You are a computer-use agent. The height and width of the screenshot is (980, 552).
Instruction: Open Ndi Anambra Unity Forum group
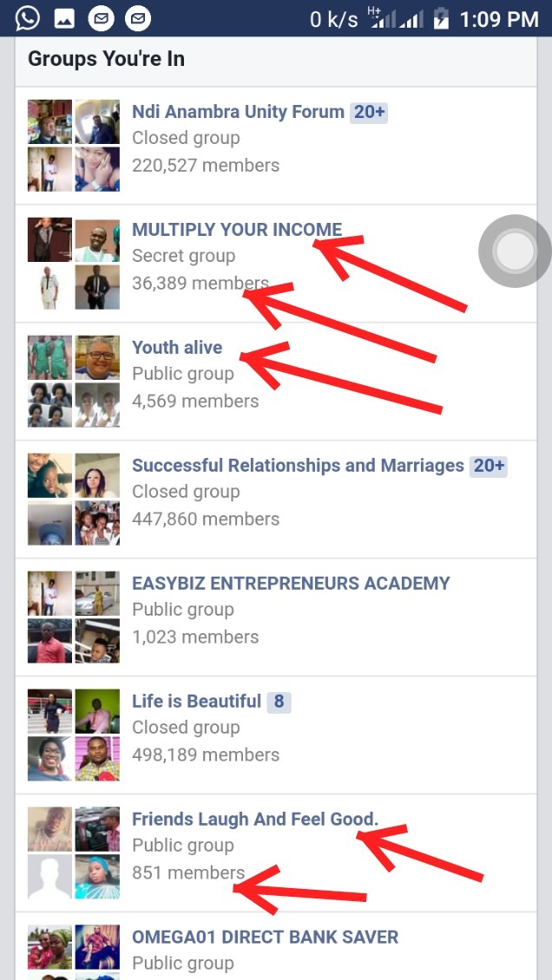[x=276, y=145]
